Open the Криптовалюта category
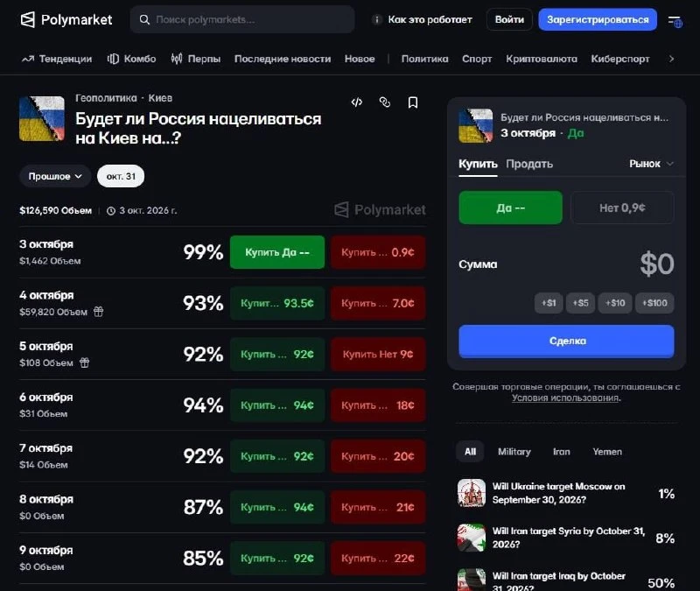 point(541,59)
